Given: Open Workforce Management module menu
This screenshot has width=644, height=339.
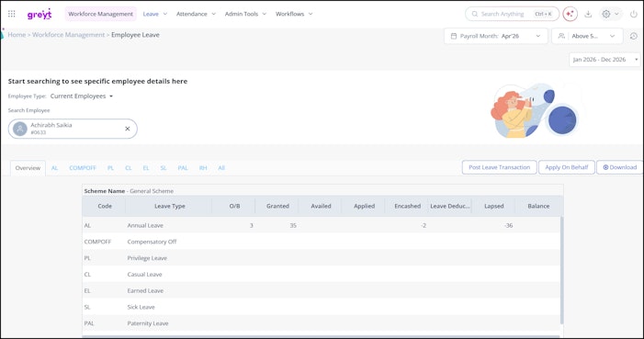Looking at the screenshot, I should point(101,14).
